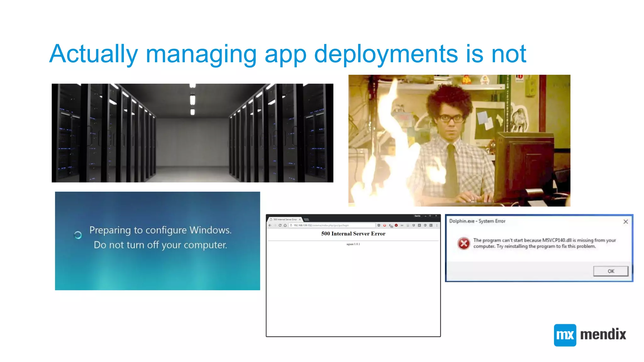
Task: Click OK in the Dolphin.exe error dialog
Action: pos(611,271)
